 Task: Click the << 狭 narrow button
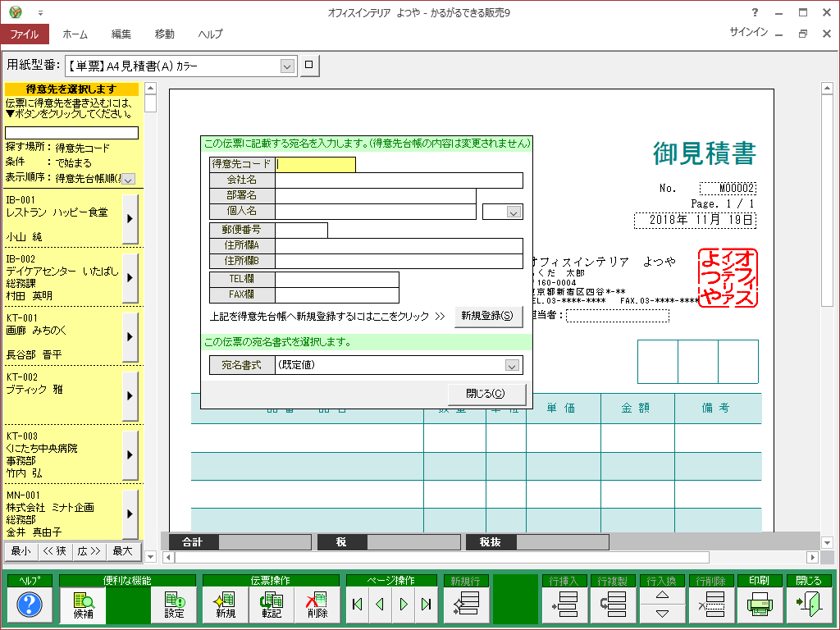[x=55, y=551]
